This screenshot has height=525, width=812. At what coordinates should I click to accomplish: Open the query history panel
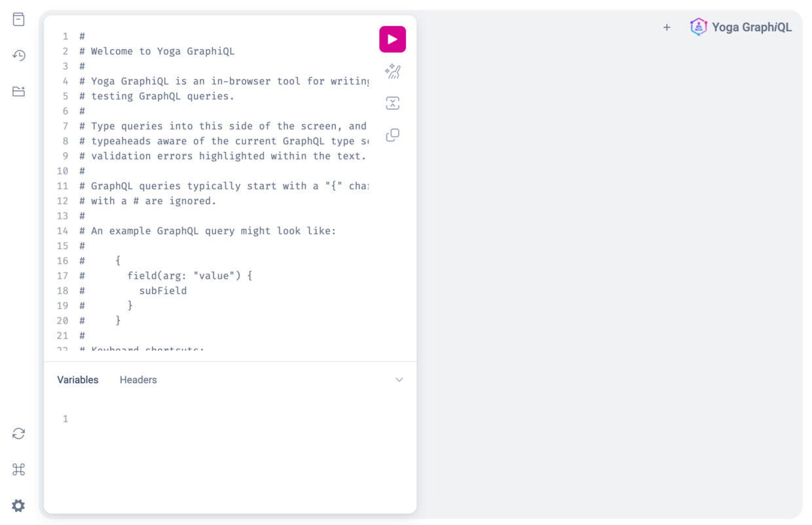pos(18,56)
